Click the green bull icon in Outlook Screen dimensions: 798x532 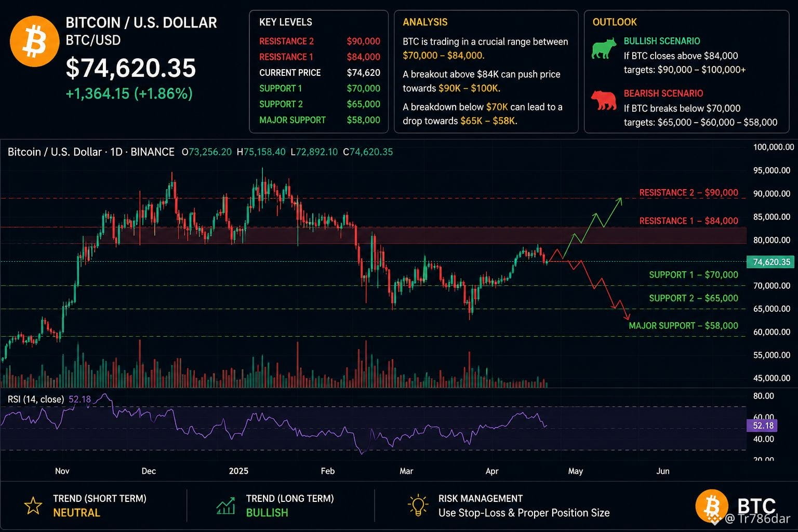[x=604, y=49]
